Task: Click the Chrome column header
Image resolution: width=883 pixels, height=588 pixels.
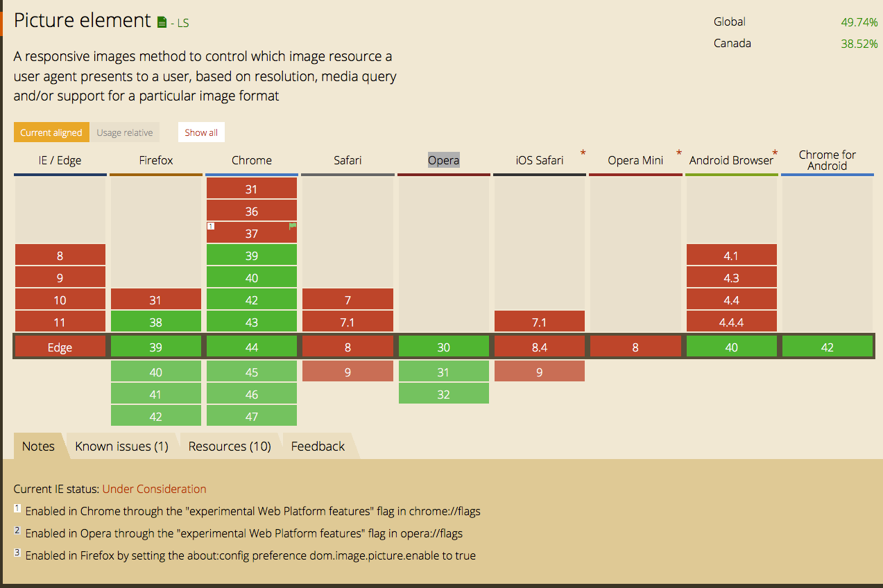Action: click(x=252, y=160)
